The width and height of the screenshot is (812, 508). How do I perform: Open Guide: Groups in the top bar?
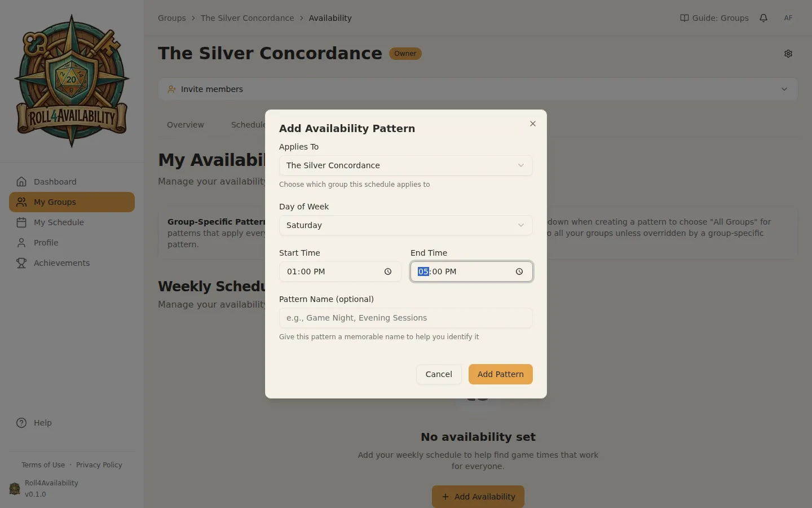pyautogui.click(x=714, y=17)
